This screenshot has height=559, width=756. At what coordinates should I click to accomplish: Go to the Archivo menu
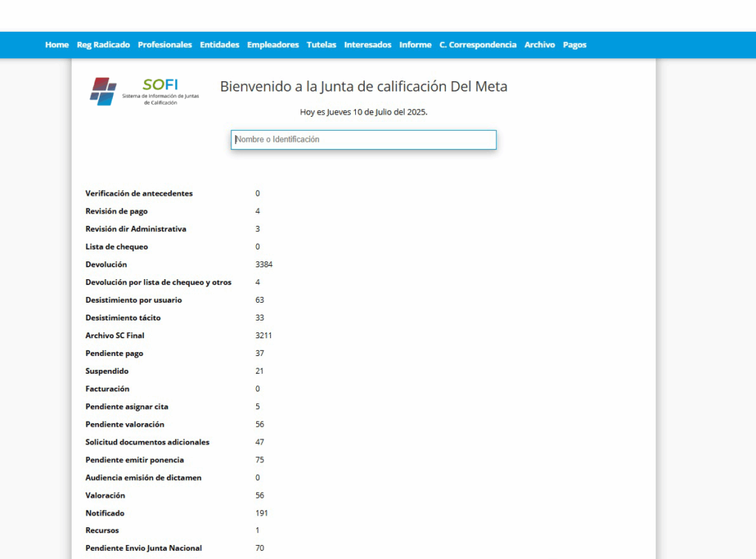540,45
